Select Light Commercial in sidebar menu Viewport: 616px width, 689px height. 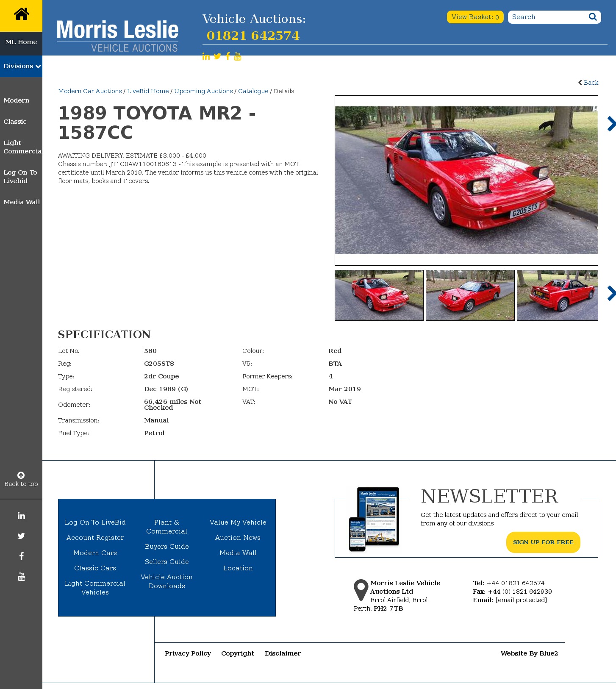point(23,147)
